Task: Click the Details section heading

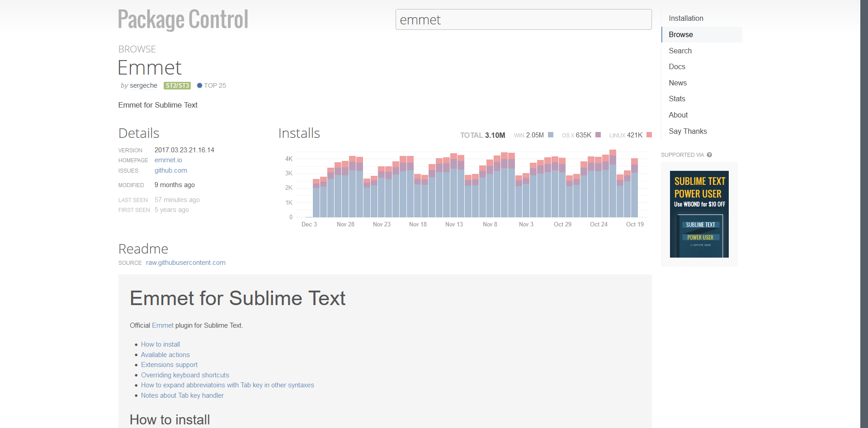Action: (x=139, y=133)
